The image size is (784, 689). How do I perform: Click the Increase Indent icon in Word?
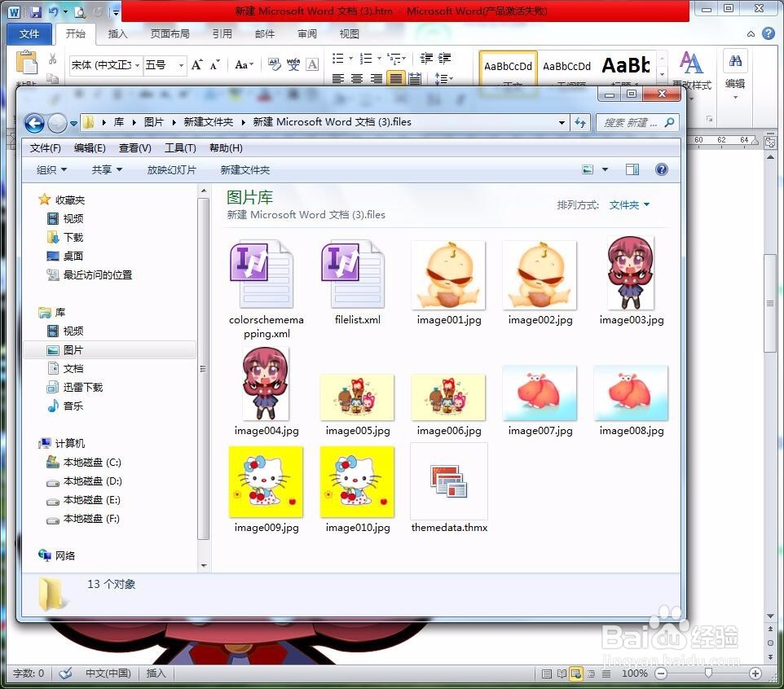pyautogui.click(x=444, y=59)
